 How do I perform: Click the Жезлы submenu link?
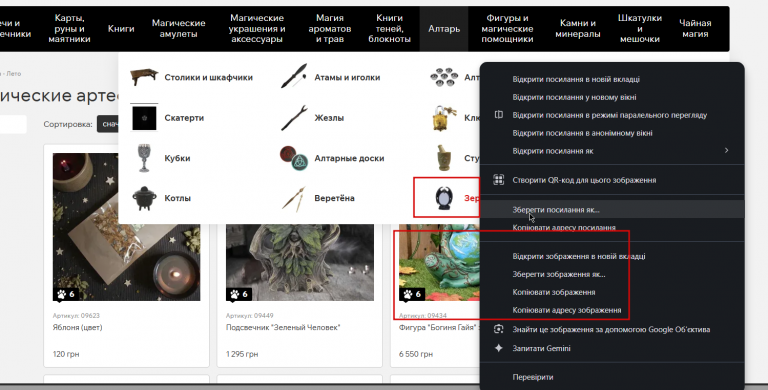click(329, 118)
